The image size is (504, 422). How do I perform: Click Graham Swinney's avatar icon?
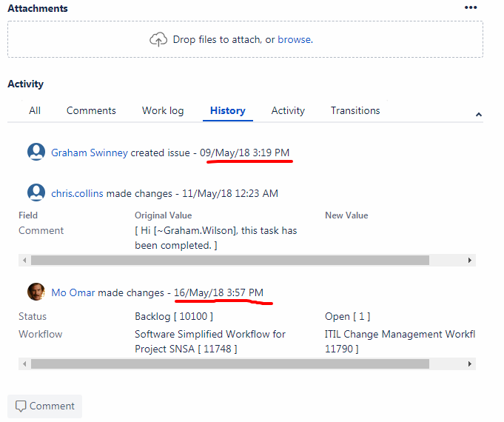[36, 152]
